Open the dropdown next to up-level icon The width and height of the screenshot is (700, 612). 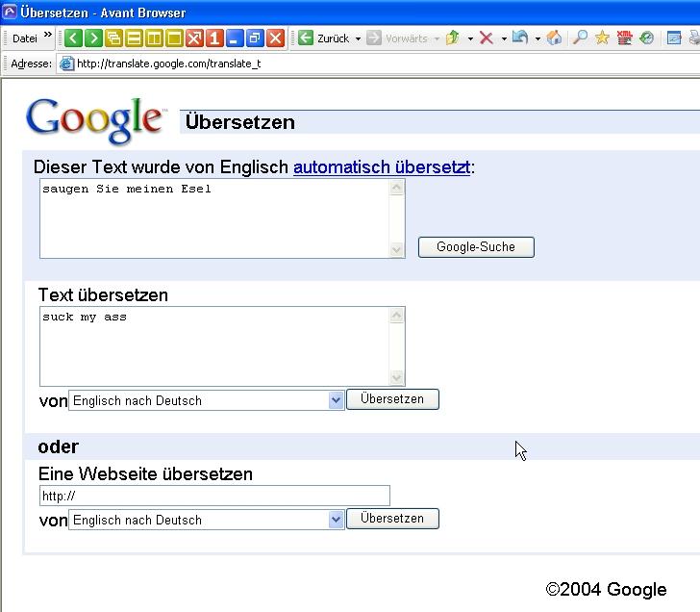[x=470, y=38]
